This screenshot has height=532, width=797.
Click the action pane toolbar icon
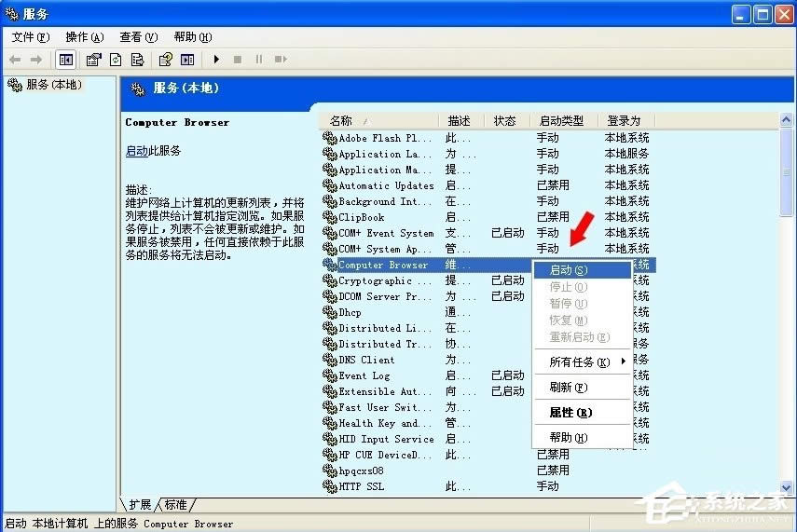point(187,60)
